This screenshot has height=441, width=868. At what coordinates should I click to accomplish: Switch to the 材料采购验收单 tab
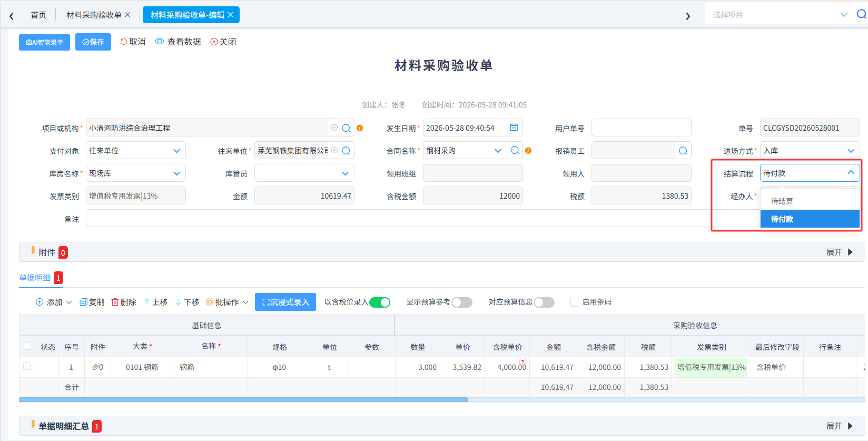pyautogui.click(x=94, y=15)
